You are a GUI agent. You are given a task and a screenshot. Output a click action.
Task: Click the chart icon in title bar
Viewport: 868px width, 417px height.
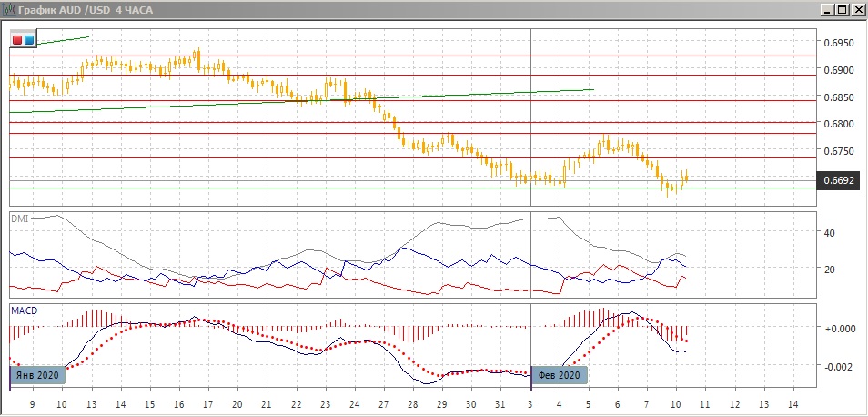coord(9,9)
